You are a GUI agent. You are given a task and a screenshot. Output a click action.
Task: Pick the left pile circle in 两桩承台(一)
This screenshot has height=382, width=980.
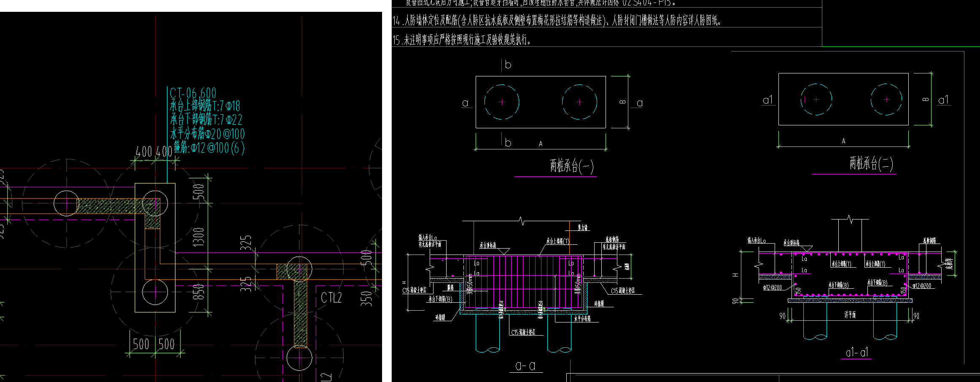502,102
